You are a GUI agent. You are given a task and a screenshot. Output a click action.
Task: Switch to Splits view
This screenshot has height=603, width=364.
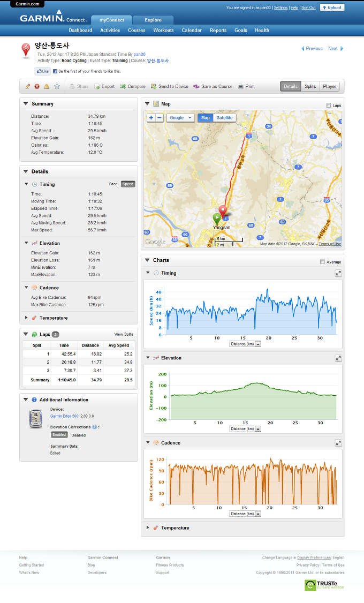point(310,87)
